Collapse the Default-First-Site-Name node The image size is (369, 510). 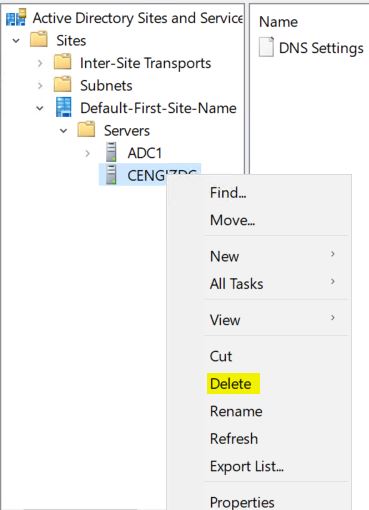point(40,108)
